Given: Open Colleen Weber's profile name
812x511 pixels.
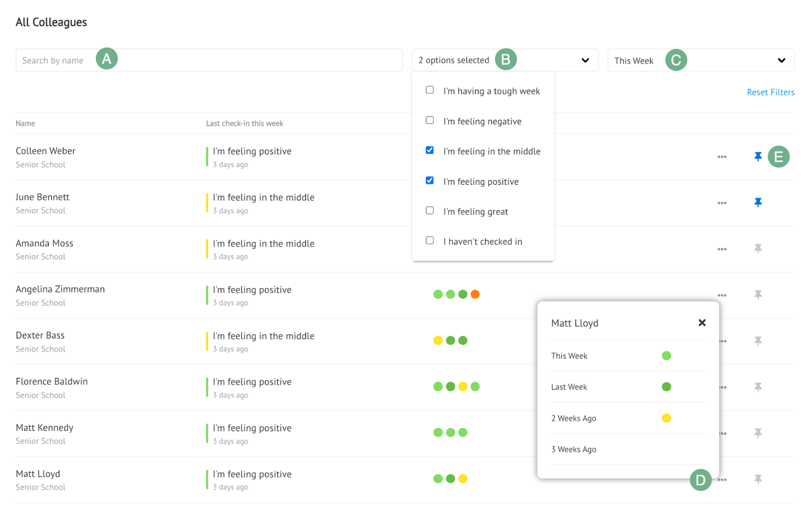Looking at the screenshot, I should tap(46, 151).
